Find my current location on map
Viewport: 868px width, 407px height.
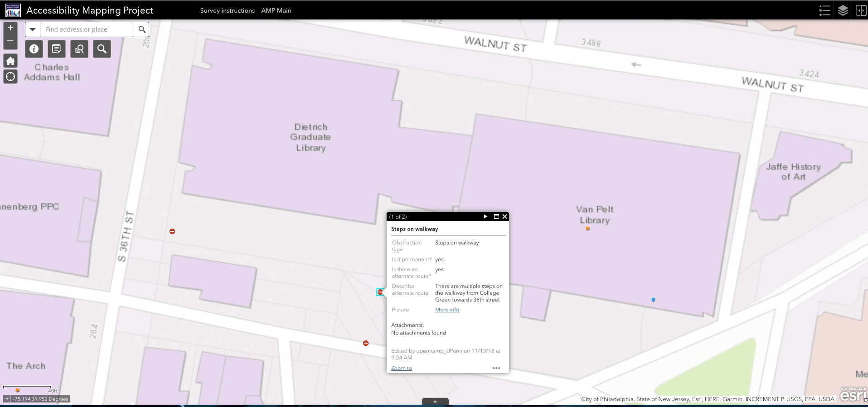[10, 77]
